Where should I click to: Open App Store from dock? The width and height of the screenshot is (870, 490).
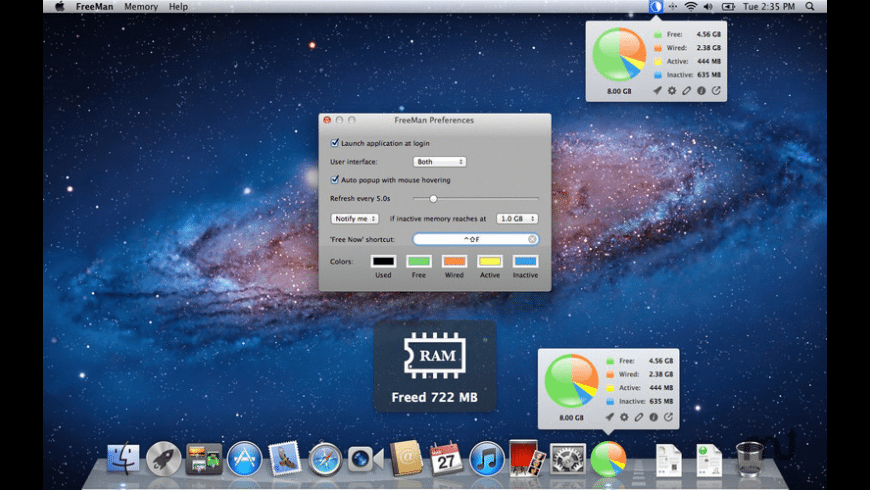(244, 459)
